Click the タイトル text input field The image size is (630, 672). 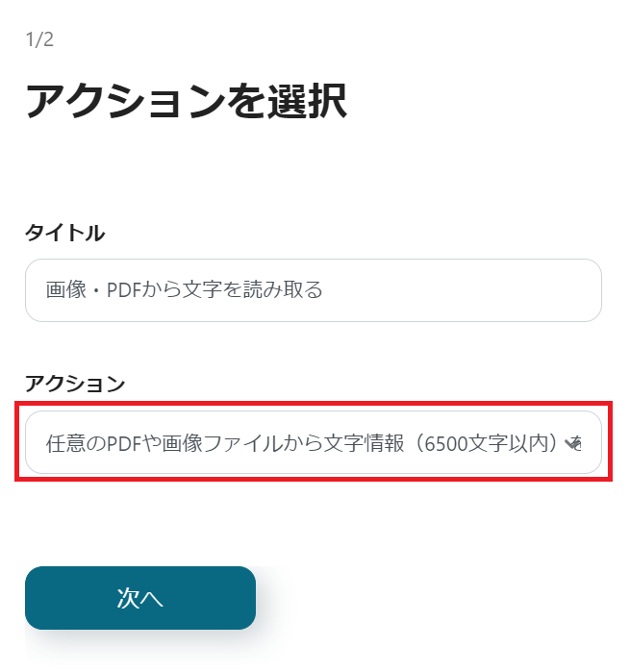(313, 289)
